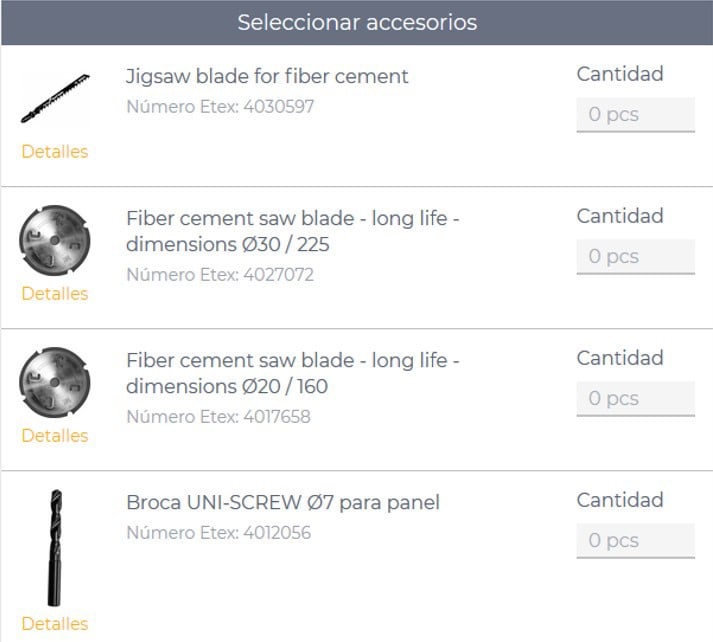This screenshot has width=713, height=642.
Task: Click the saw blade Ø30 / 225 product title
Action: tap(292, 231)
